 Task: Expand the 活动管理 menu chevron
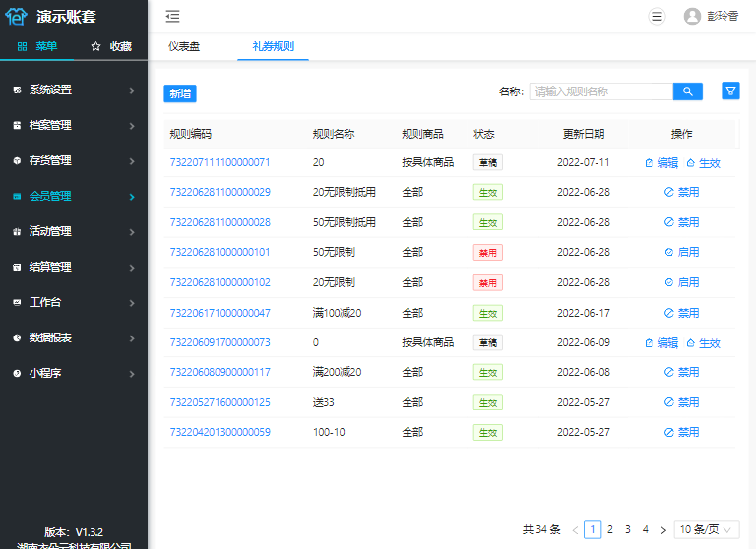point(132,232)
